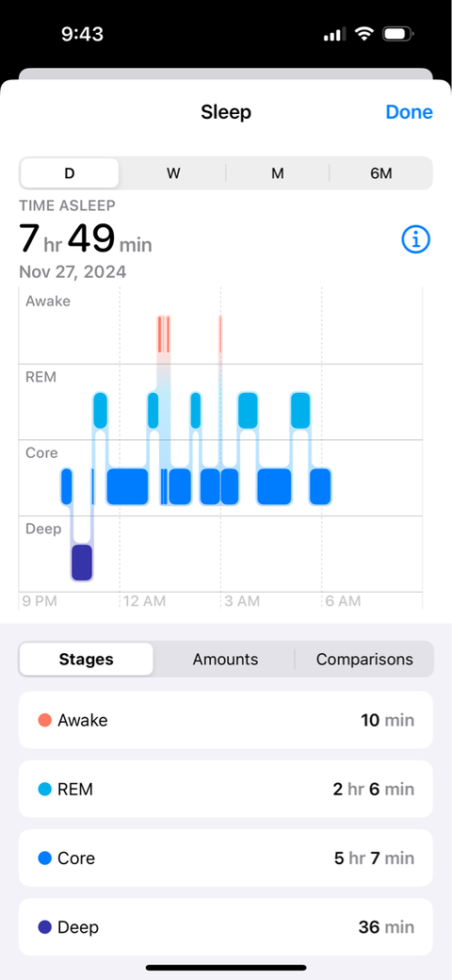This screenshot has height=980, width=452.
Task: Tap the Wi-Fi icon in status bar
Action: click(x=363, y=34)
